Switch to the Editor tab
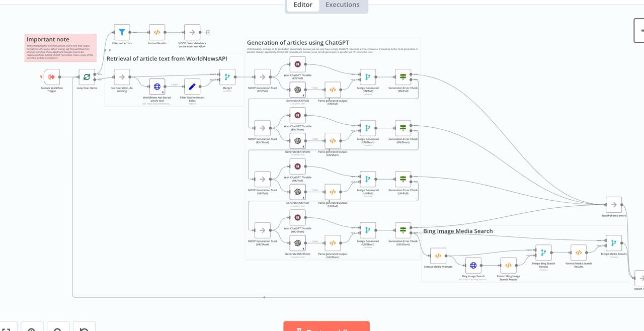The height and width of the screenshot is (331, 644). (303, 5)
